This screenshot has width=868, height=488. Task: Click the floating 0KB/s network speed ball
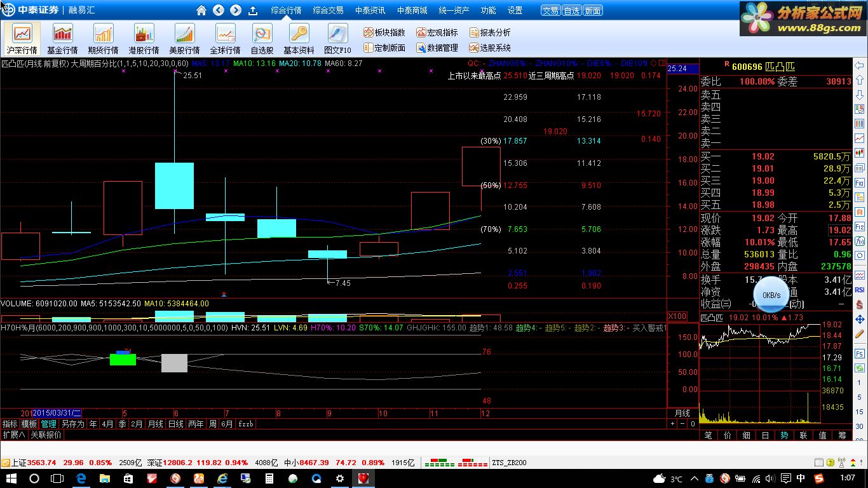771,295
